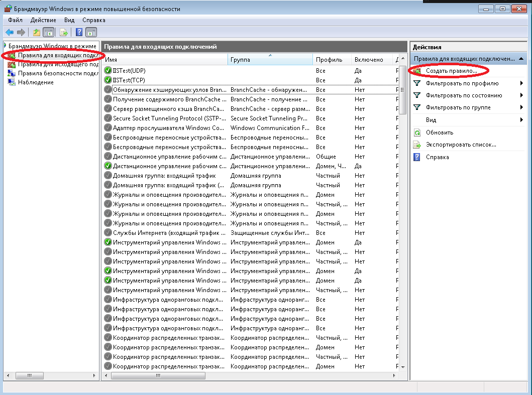Click the Общие profile cell

326,157
